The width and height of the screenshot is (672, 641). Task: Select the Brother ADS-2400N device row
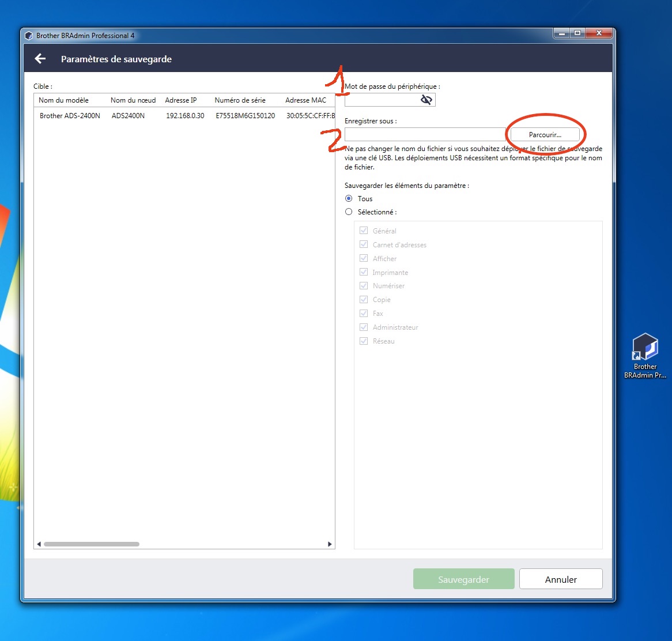tap(184, 116)
